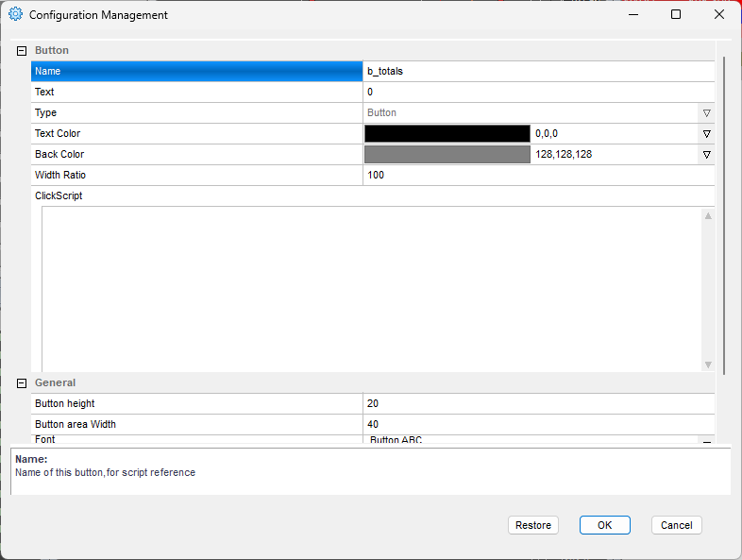
Task: Open the Text Color dropdown arrow
Action: pos(706,134)
